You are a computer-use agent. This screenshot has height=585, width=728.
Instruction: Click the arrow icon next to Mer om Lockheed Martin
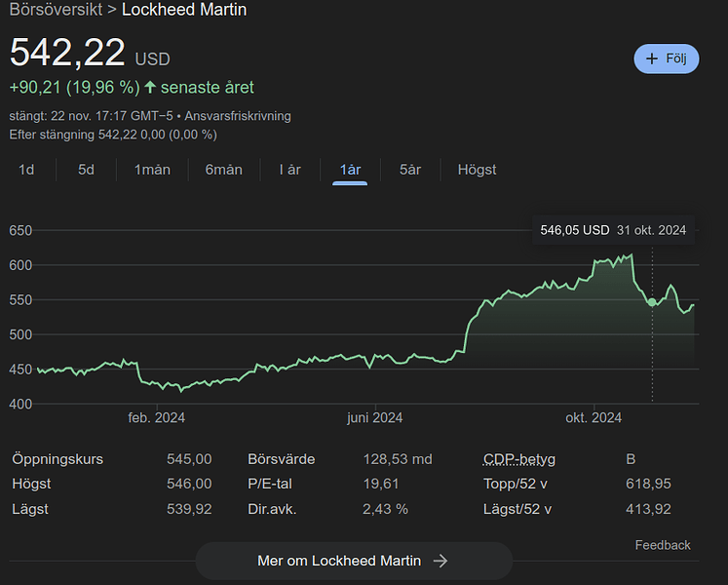pyautogui.click(x=441, y=561)
